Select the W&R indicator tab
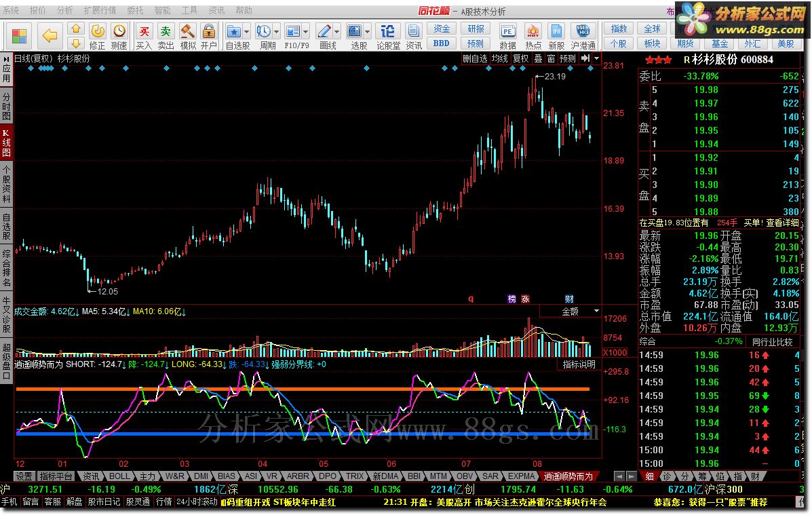Image resolution: width=812 pixels, height=515 pixels. [174, 476]
